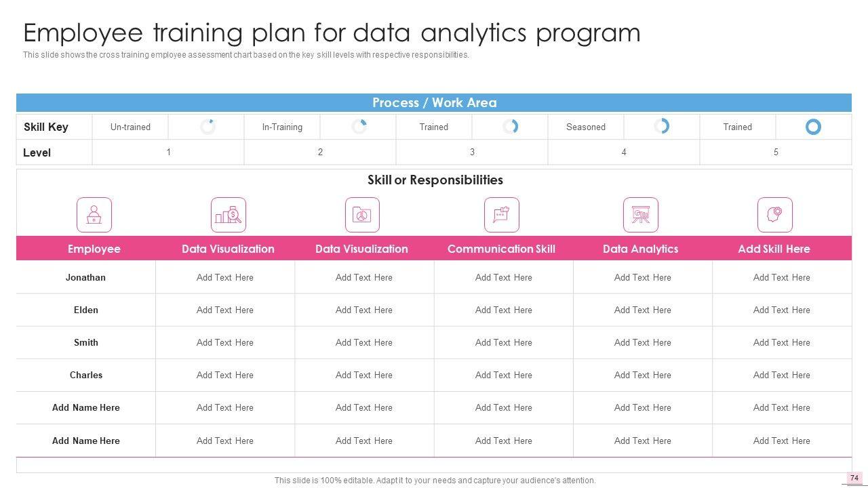Click the Add Skill Here column header
The height and width of the screenshot is (488, 868).
tap(774, 249)
